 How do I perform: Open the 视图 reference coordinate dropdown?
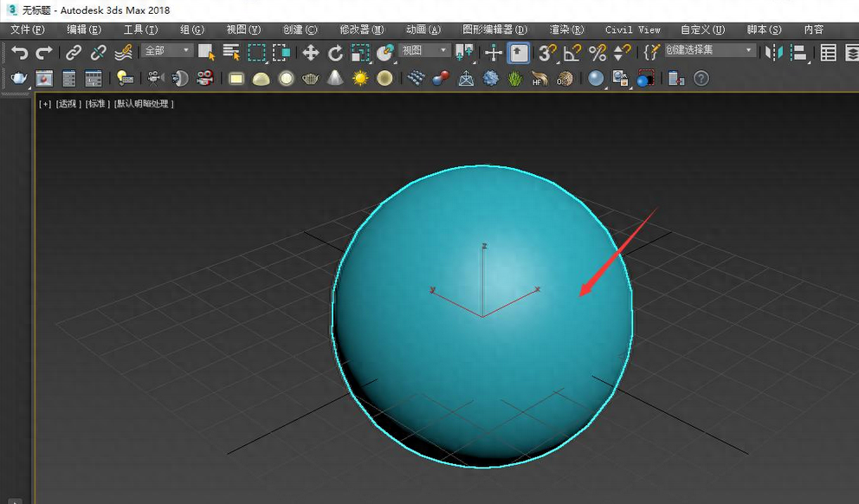coord(424,51)
